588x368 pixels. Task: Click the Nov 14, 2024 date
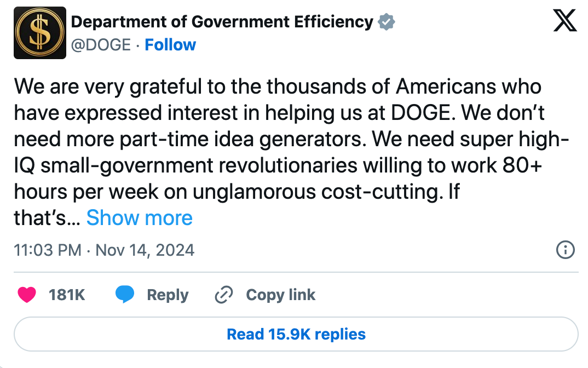pyautogui.click(x=145, y=251)
